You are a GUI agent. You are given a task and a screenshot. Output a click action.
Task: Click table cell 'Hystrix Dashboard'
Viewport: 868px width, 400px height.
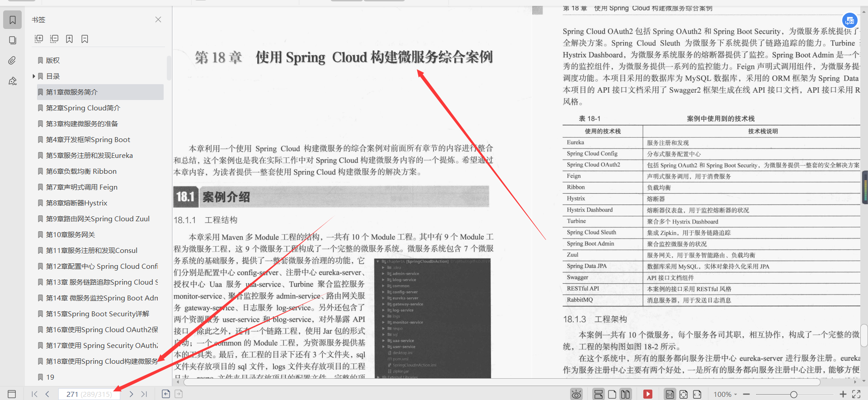(590, 210)
